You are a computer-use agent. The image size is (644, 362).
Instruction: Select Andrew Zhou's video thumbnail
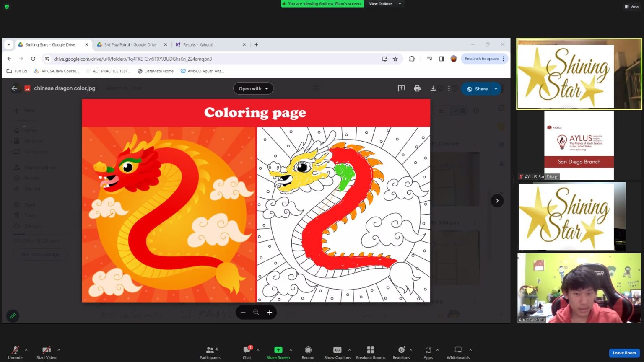click(579, 288)
